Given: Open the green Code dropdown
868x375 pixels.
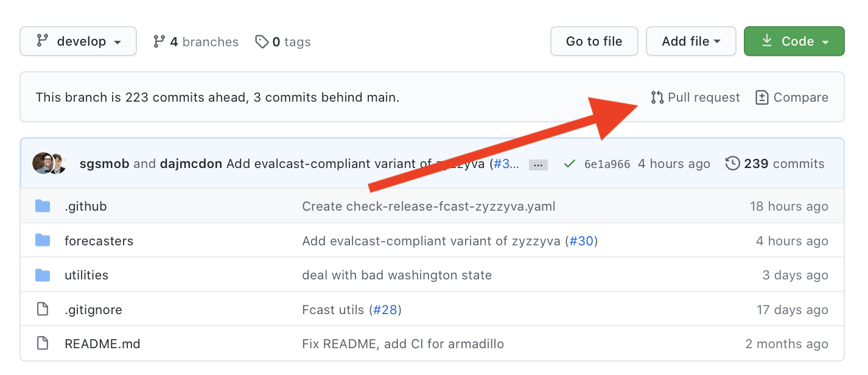Looking at the screenshot, I should (794, 41).
